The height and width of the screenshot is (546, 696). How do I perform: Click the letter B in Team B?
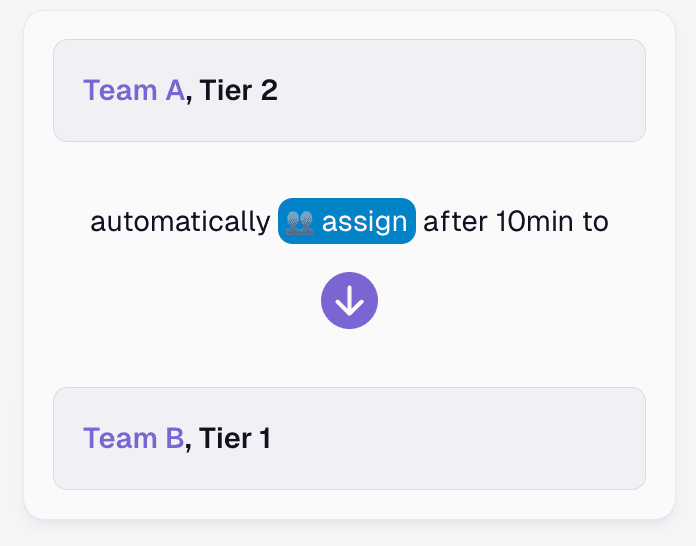coord(175,438)
